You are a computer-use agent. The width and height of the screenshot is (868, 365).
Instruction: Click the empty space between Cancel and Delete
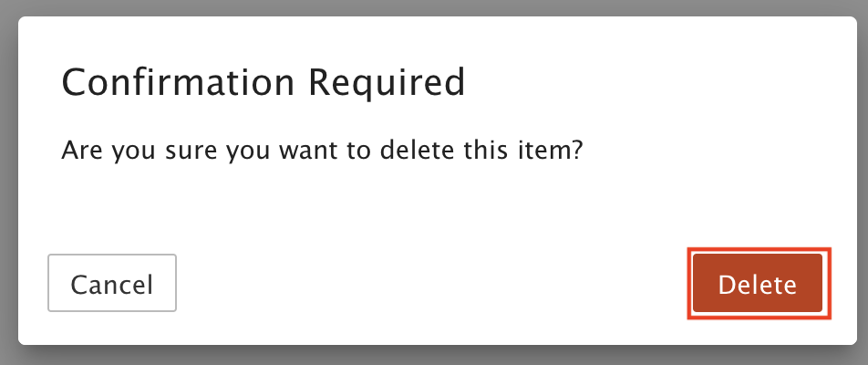point(434,284)
